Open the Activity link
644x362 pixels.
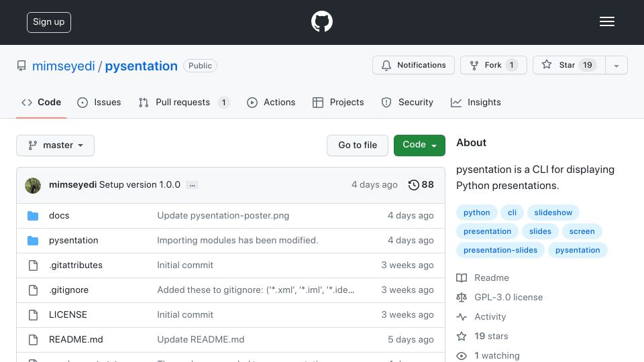(490, 317)
